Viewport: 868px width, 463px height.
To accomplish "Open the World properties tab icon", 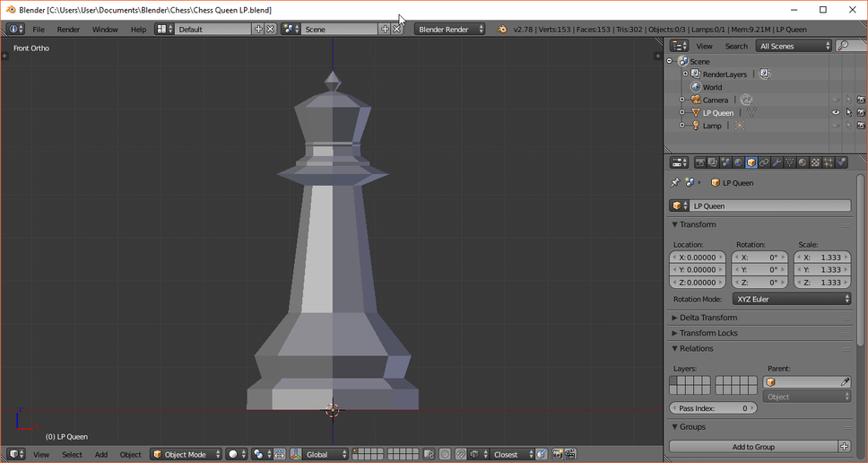I will [738, 162].
